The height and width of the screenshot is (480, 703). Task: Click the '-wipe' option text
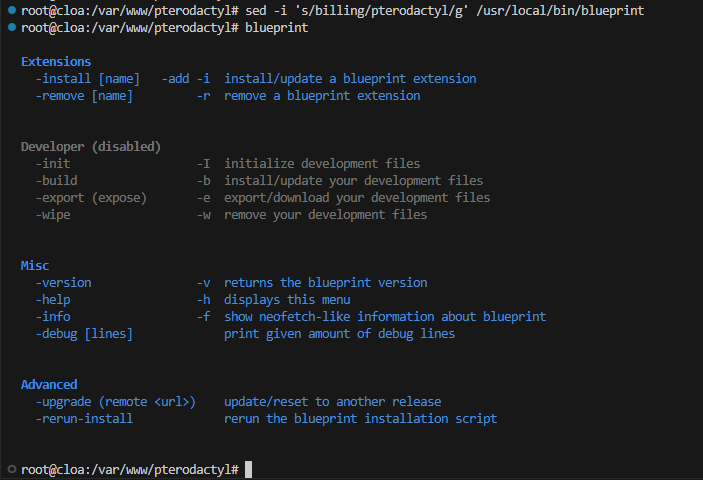pyautogui.click(x=53, y=215)
